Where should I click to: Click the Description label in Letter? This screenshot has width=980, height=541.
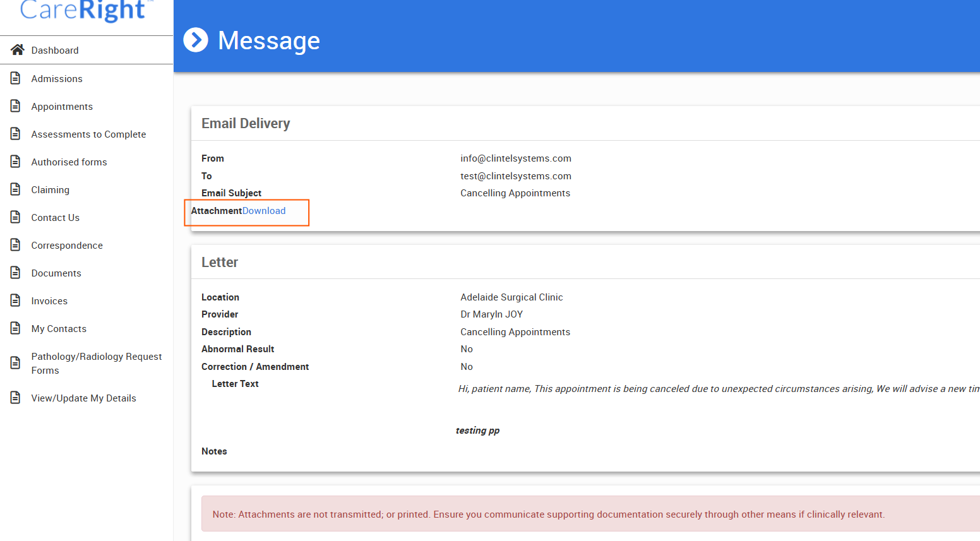point(226,332)
